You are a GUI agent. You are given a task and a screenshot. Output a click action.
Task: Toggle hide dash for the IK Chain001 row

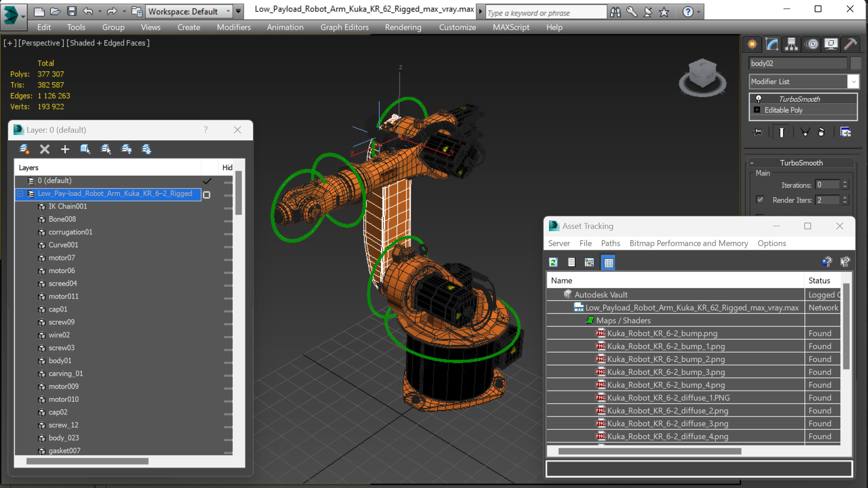[228, 208]
